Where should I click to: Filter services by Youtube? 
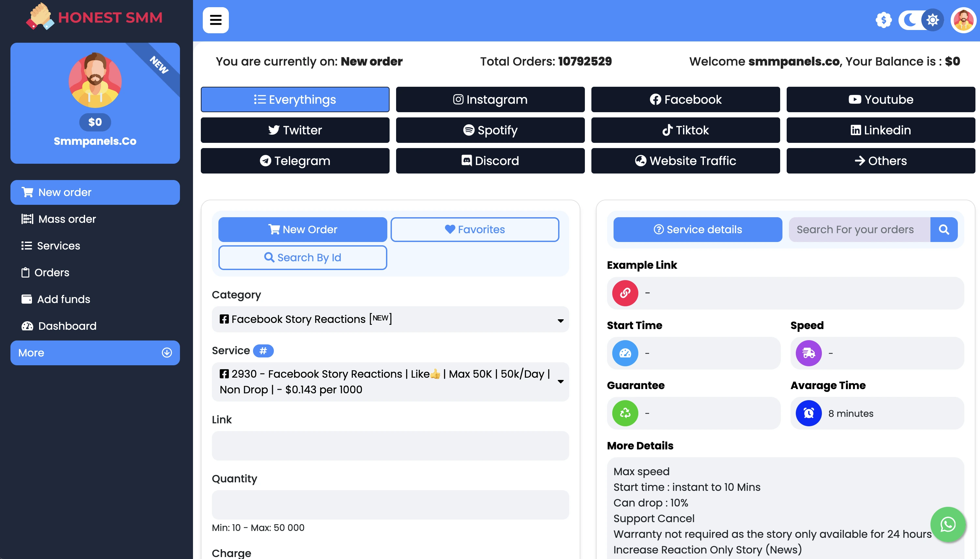tap(881, 99)
